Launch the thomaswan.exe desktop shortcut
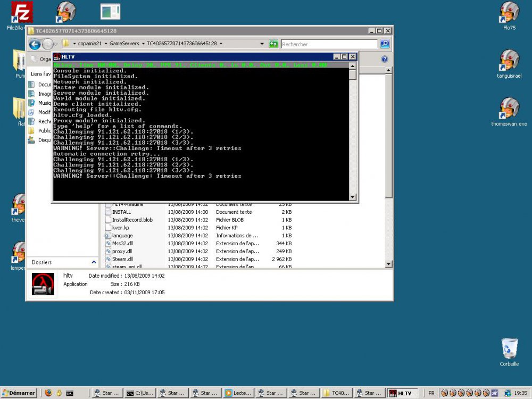The image size is (532, 399). point(509,109)
